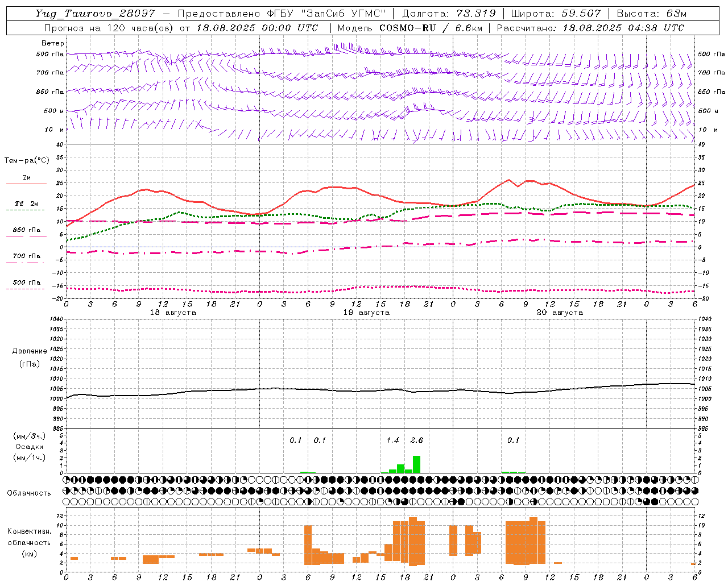Click the (мм/1ч.) precipitation unit label

click(30, 458)
